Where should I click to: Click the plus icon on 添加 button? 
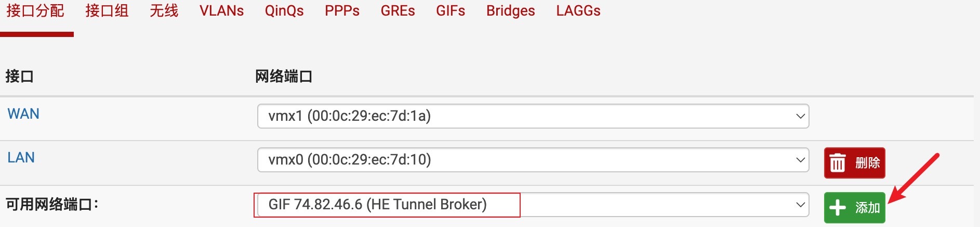[x=837, y=208]
